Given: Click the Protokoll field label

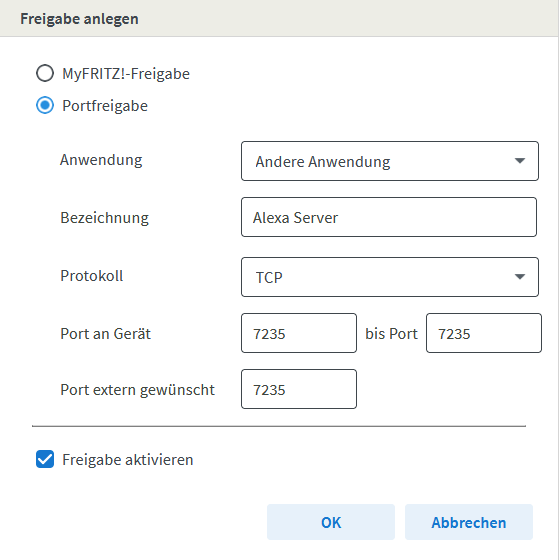Looking at the screenshot, I should coord(92,276).
